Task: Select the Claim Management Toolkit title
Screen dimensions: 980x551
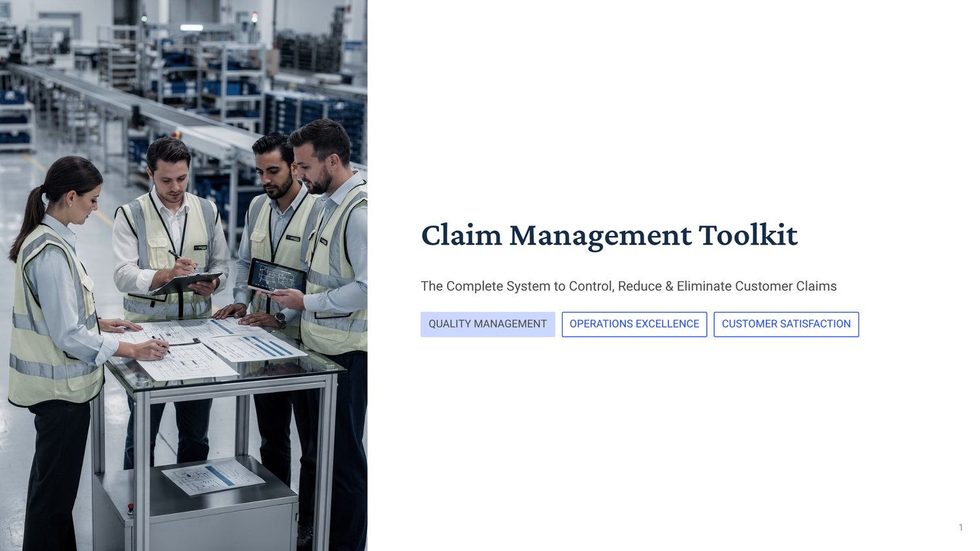Action: pos(609,235)
